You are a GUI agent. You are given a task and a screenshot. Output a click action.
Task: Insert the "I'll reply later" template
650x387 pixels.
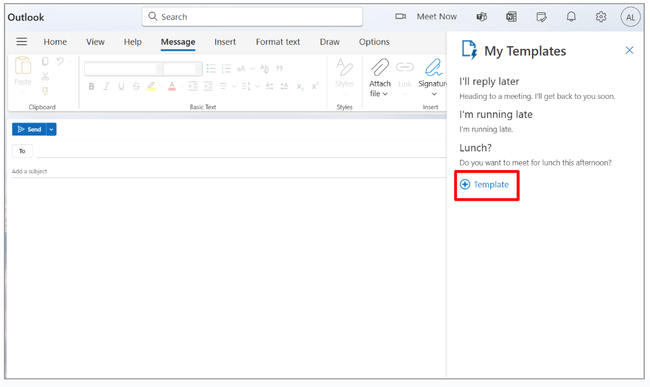click(537, 88)
